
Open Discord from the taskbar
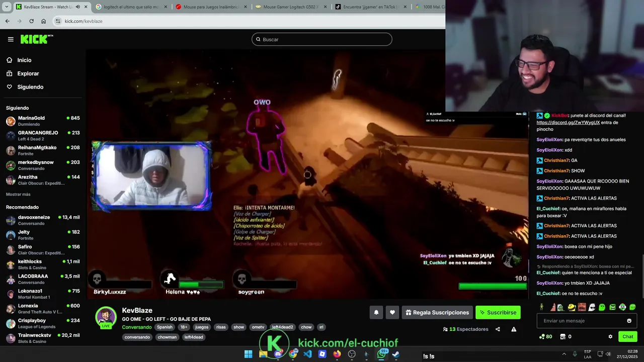point(278,354)
